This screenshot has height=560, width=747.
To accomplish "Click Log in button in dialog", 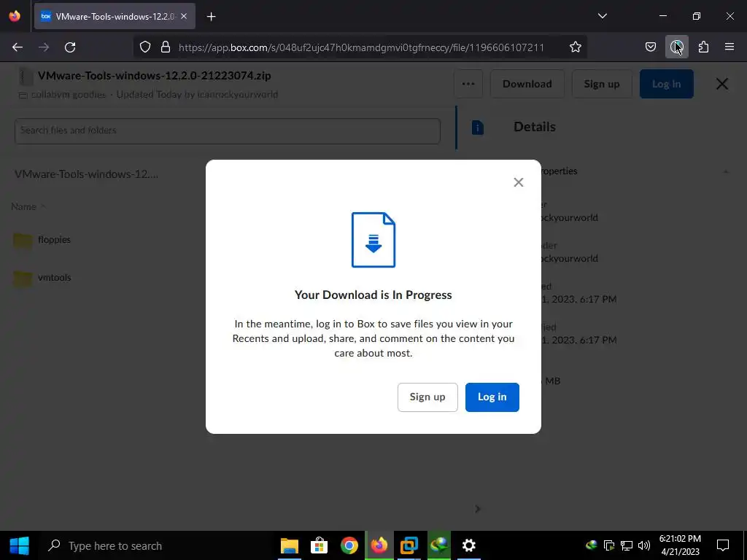I will (492, 397).
